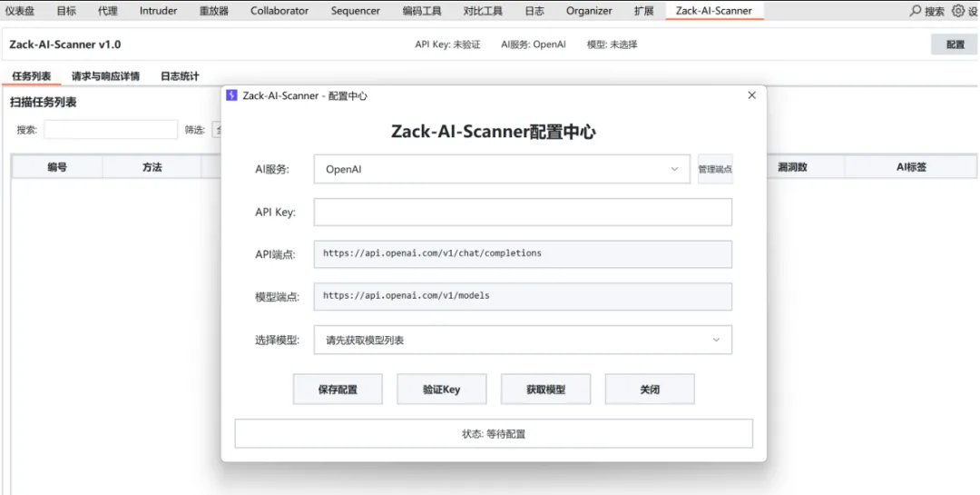Click the 扫描任务列表 heading
The height and width of the screenshot is (495, 980).
click(x=44, y=103)
